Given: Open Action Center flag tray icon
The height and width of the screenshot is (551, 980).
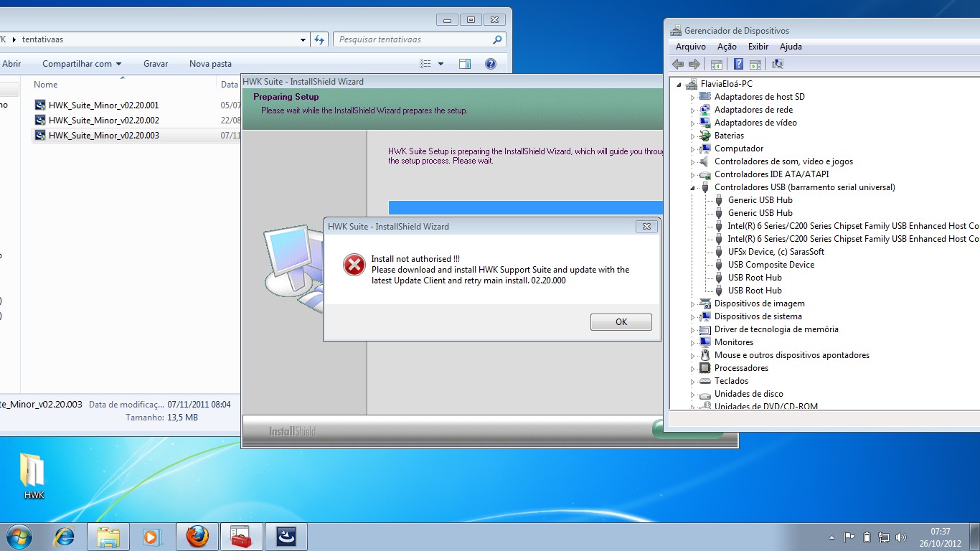Looking at the screenshot, I should (x=849, y=537).
